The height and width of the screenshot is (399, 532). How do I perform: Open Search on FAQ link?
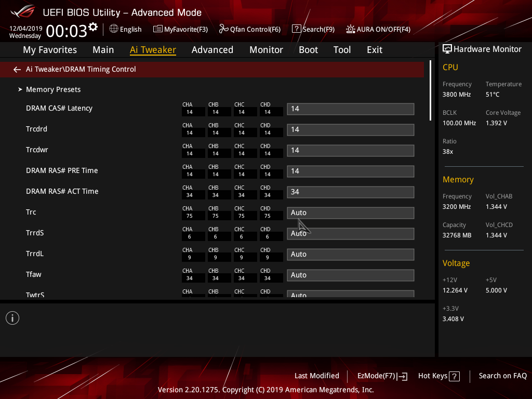(x=503, y=376)
